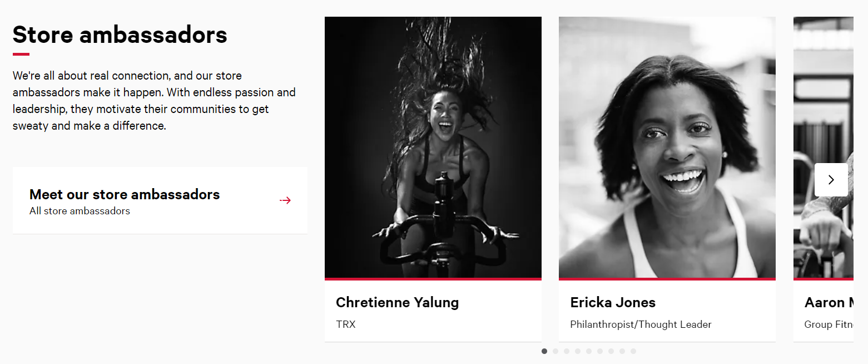The image size is (868, 364).
Task: Open the partially visible Aaron card photo
Action: tap(824, 147)
